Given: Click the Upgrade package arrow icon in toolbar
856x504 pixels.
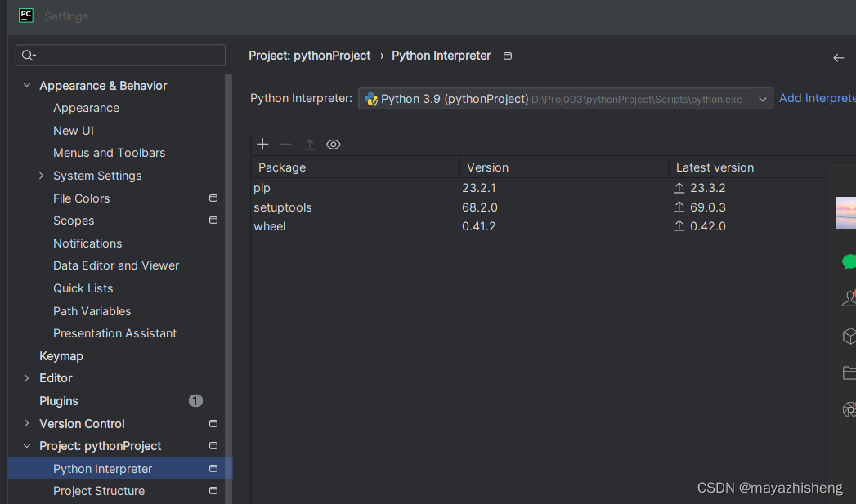Looking at the screenshot, I should (310, 144).
